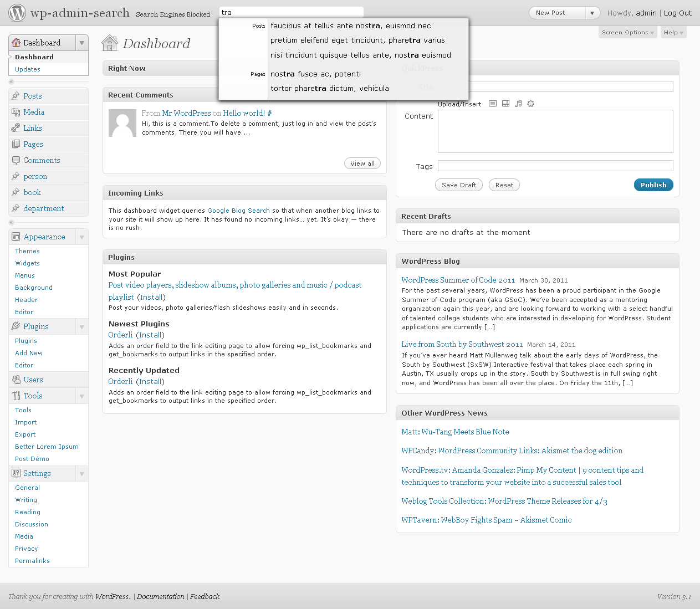Click the Media icon in sidebar
The image size is (700, 609).
pyautogui.click(x=16, y=112)
